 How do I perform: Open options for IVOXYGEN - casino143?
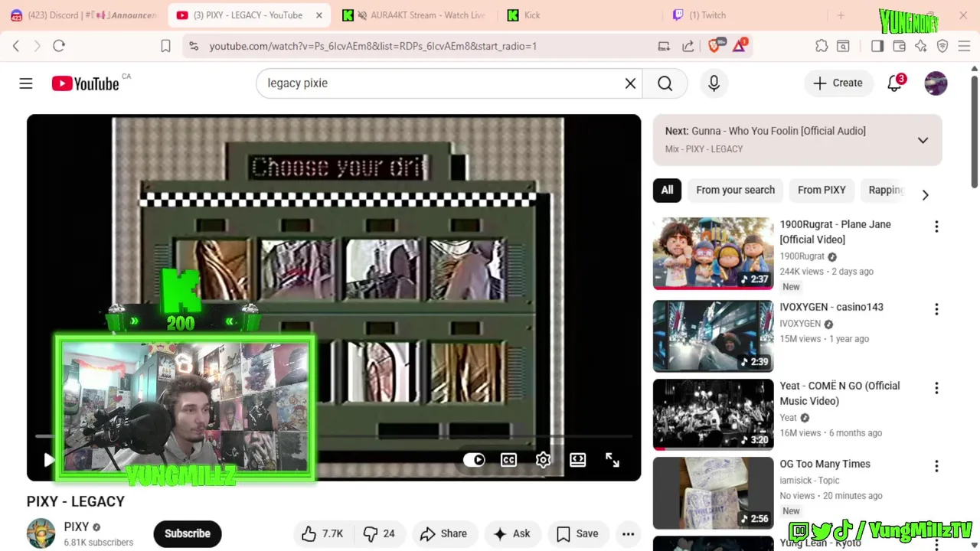pos(936,309)
